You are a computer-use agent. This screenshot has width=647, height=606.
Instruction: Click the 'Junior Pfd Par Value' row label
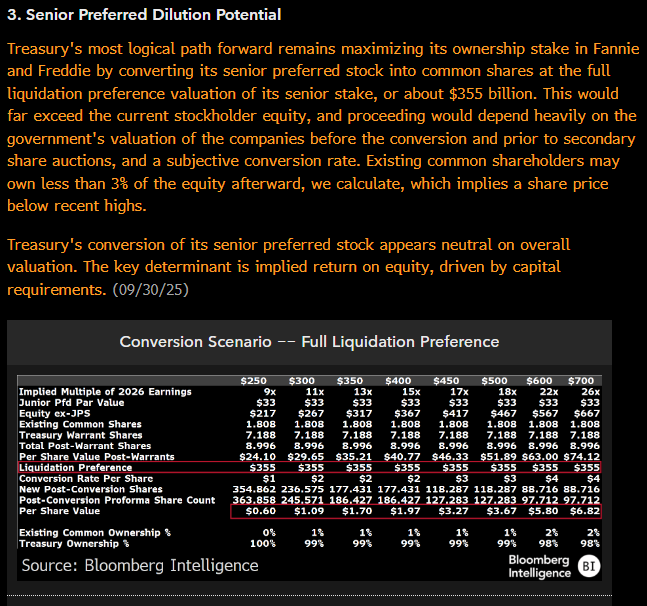(x=71, y=402)
